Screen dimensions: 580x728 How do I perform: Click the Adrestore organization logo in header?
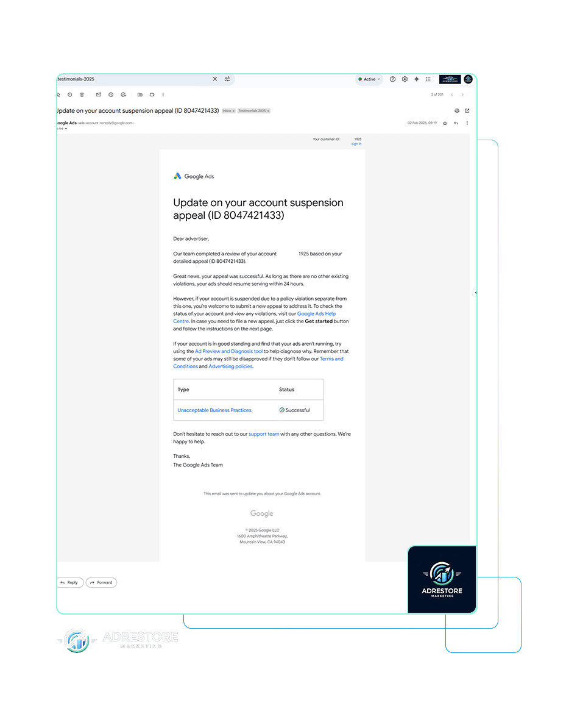[450, 79]
